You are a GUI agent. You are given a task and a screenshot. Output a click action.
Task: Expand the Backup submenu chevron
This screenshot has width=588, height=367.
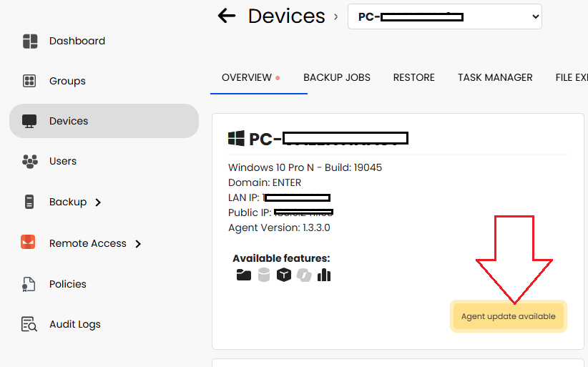click(x=98, y=202)
